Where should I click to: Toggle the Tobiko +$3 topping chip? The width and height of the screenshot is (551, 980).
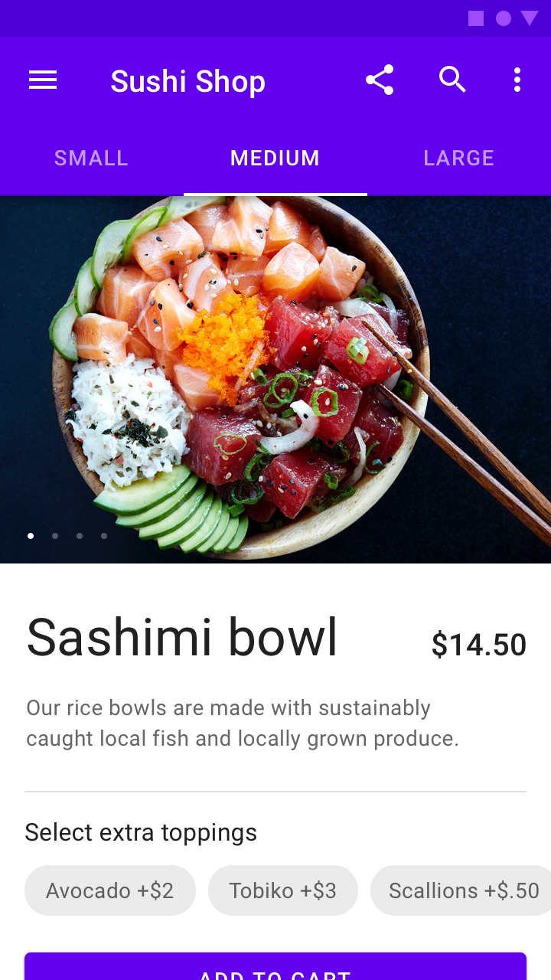(283, 890)
